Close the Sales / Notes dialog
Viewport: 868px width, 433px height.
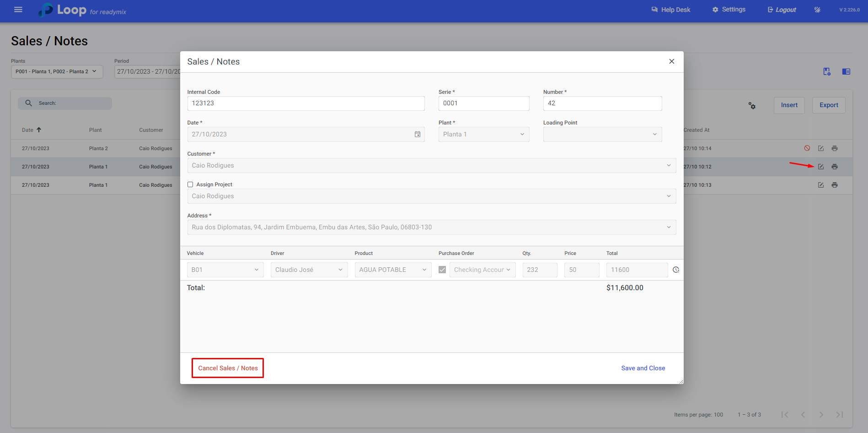[x=671, y=61]
